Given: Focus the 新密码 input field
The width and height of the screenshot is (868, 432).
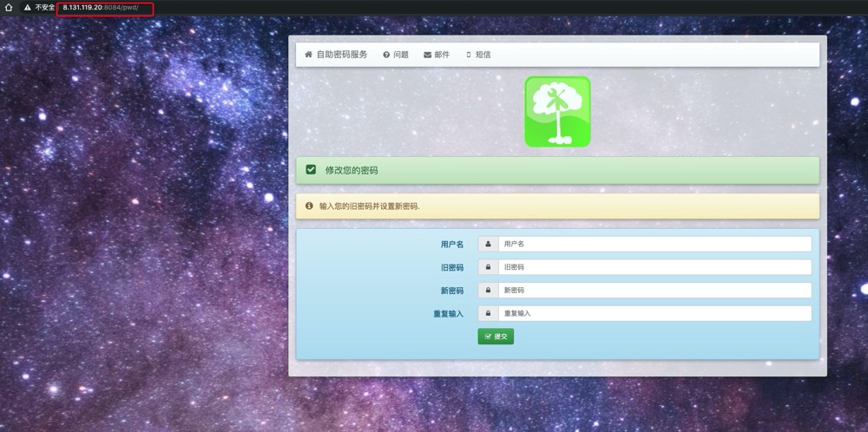Looking at the screenshot, I should click(654, 291).
